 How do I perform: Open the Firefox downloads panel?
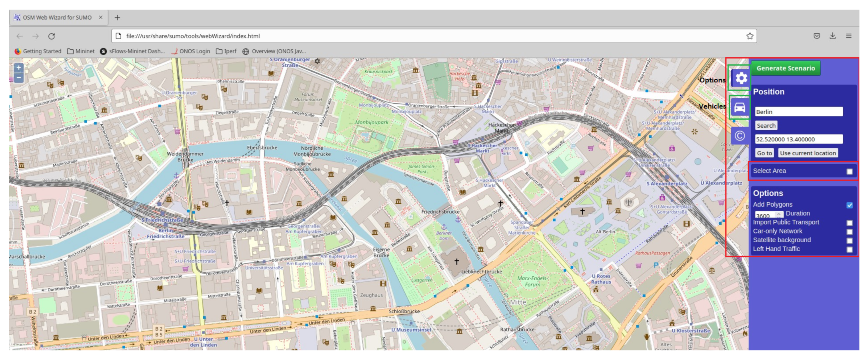tap(832, 36)
